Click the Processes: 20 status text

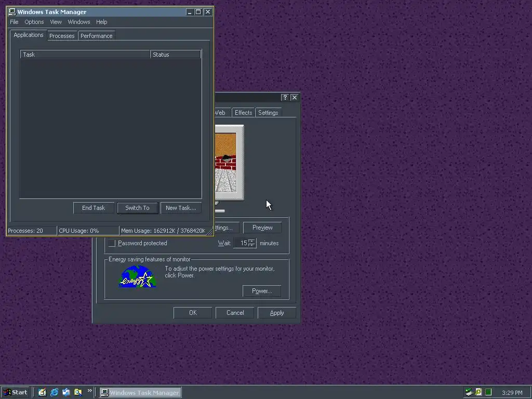point(25,231)
